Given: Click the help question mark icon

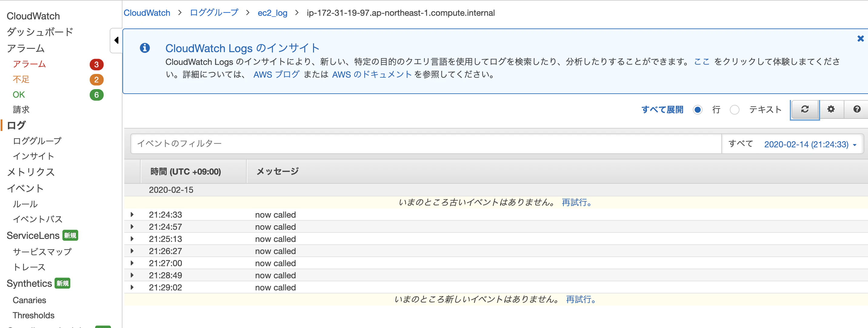Looking at the screenshot, I should (856, 109).
